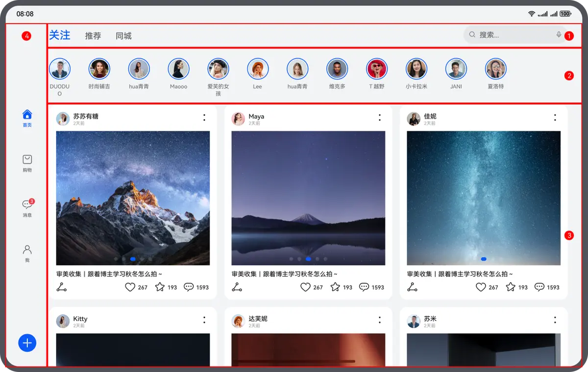This screenshot has height=372, width=588.
Task: Open more options on Maya's post
Action: pyautogui.click(x=380, y=118)
